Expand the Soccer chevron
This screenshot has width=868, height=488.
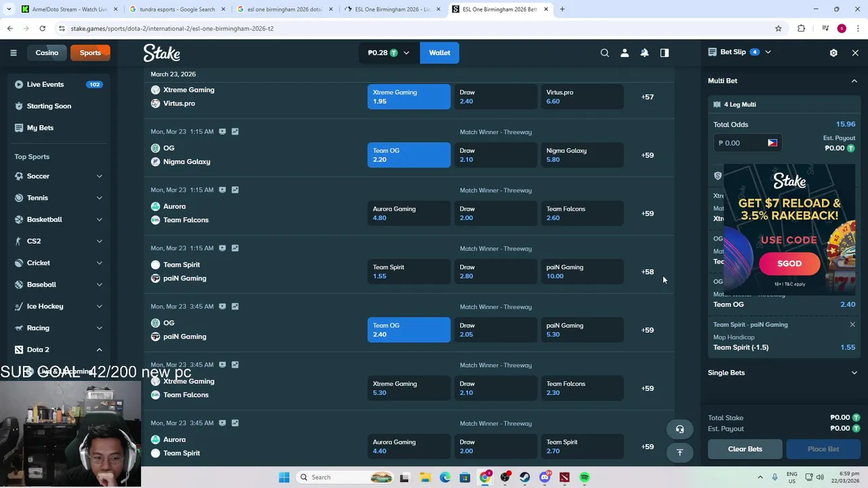click(99, 176)
